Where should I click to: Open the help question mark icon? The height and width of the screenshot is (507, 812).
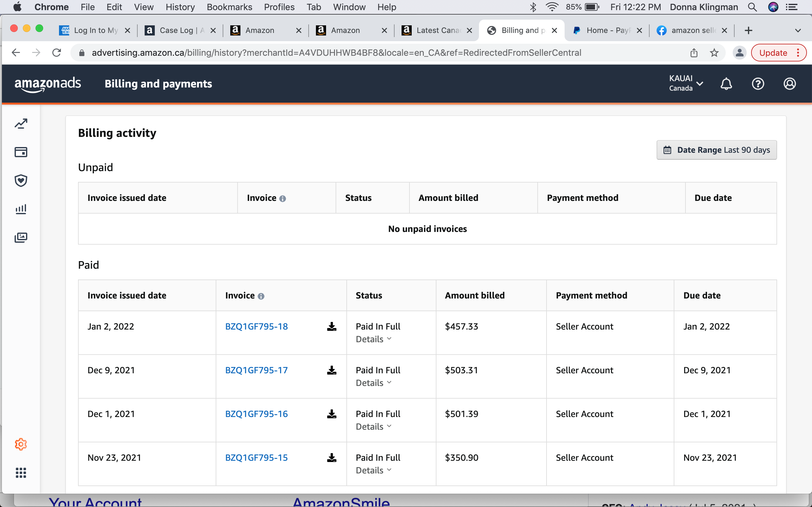[758, 83]
